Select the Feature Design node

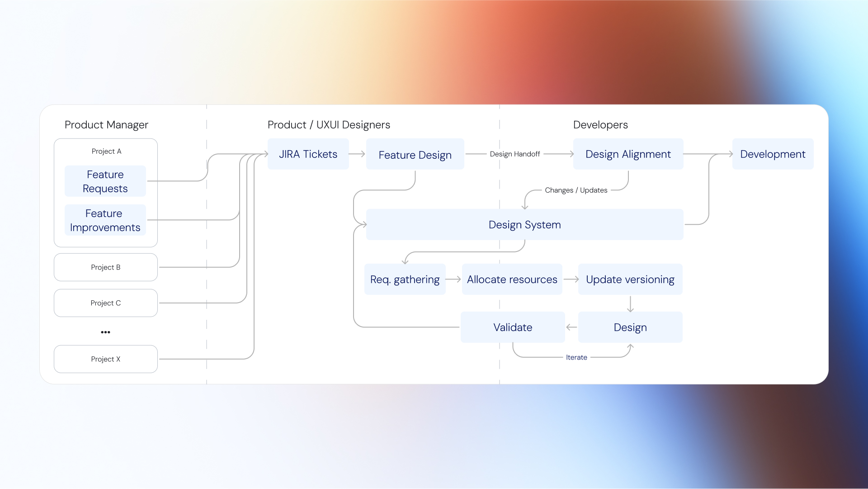point(415,155)
